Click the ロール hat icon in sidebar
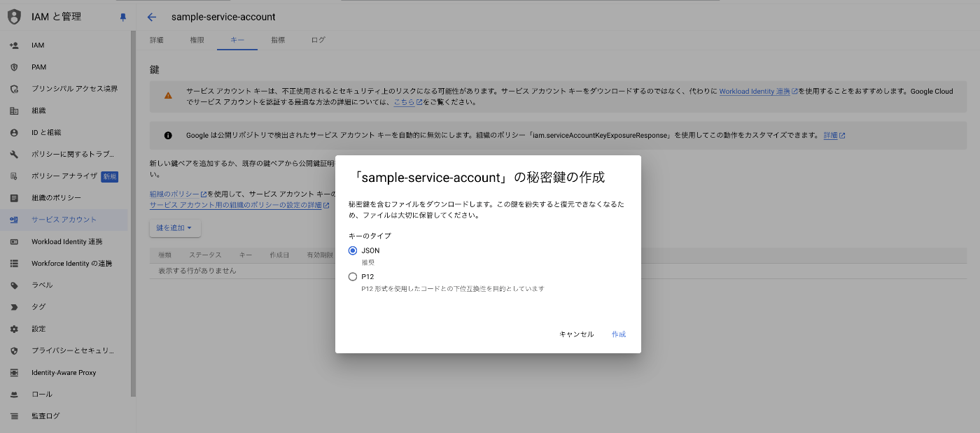The height and width of the screenshot is (433, 980). click(14, 395)
